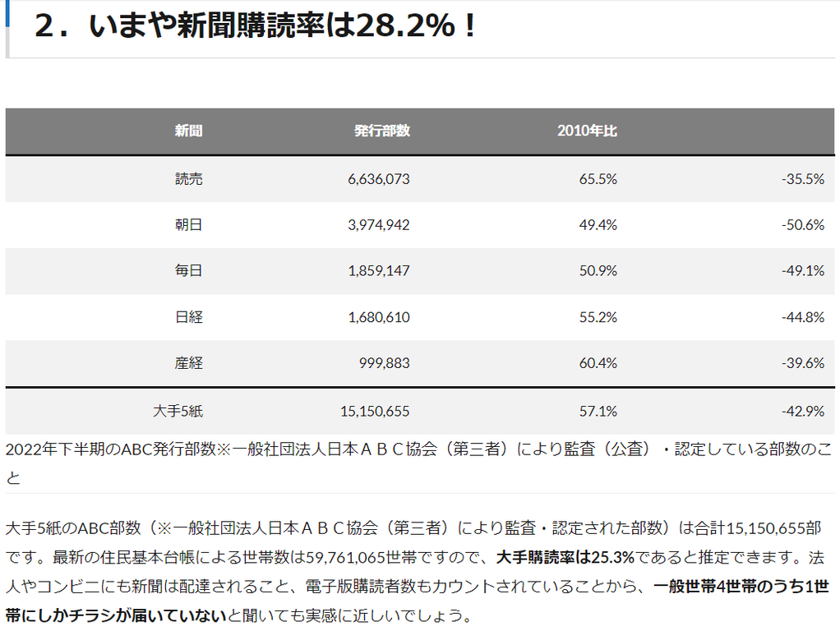The height and width of the screenshot is (631, 840).
Task: Select the 読売 row label
Action: coord(188,179)
